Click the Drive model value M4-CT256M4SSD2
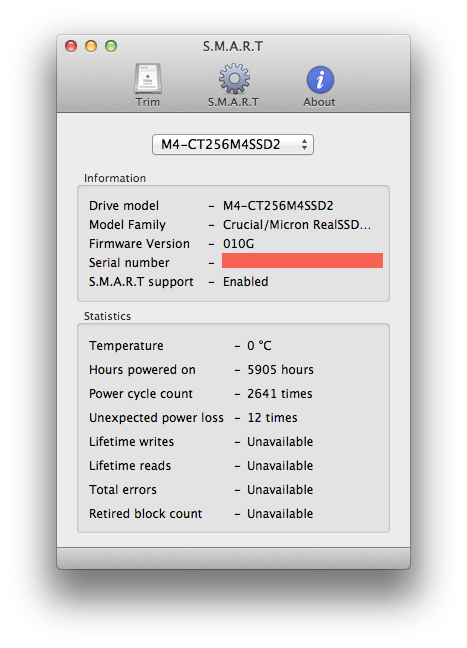467x648 pixels. (278, 205)
